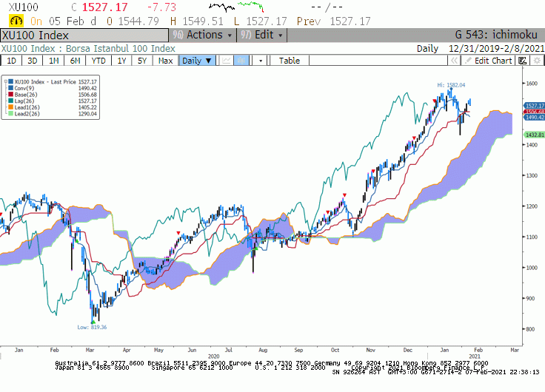This screenshot has width=545, height=392.
Task: Select the Conv(9) legend label
Action: 24,88
